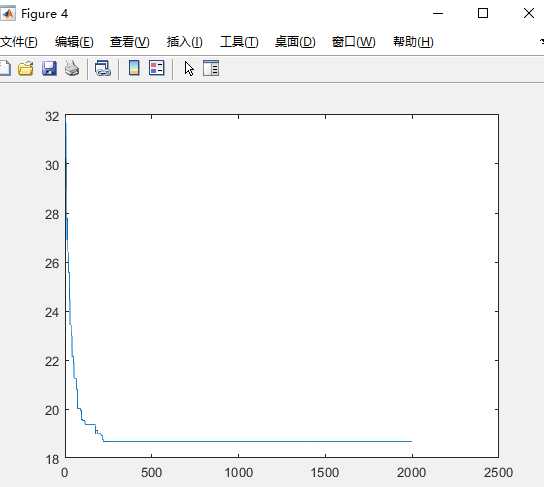Image resolution: width=544 pixels, height=487 pixels.
Task: Open the 帮助(H) menu
Action: click(x=413, y=42)
